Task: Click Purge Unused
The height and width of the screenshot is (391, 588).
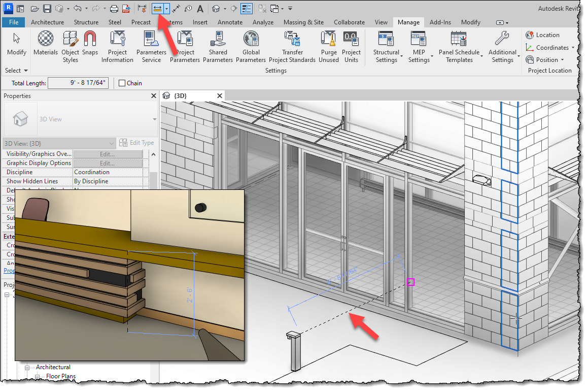Action: point(329,47)
